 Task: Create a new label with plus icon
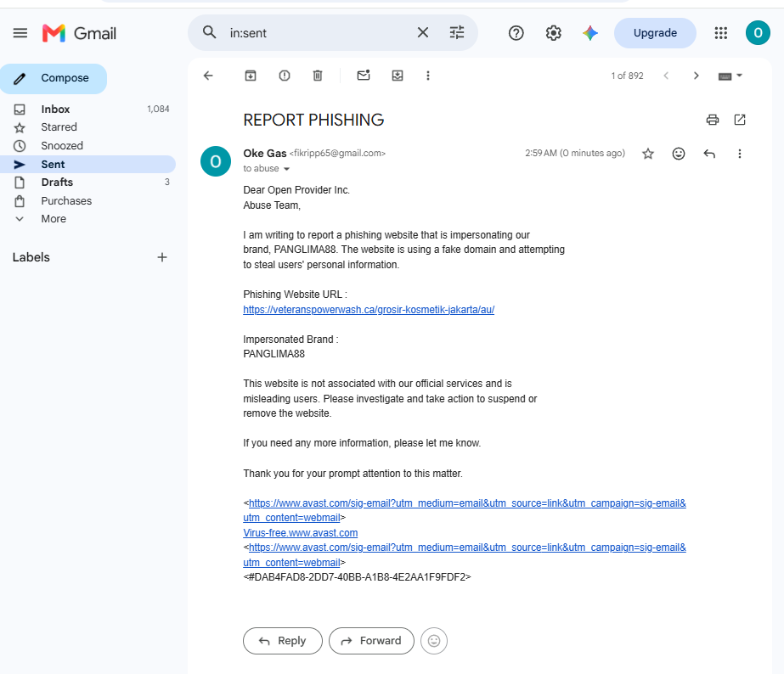click(x=162, y=257)
